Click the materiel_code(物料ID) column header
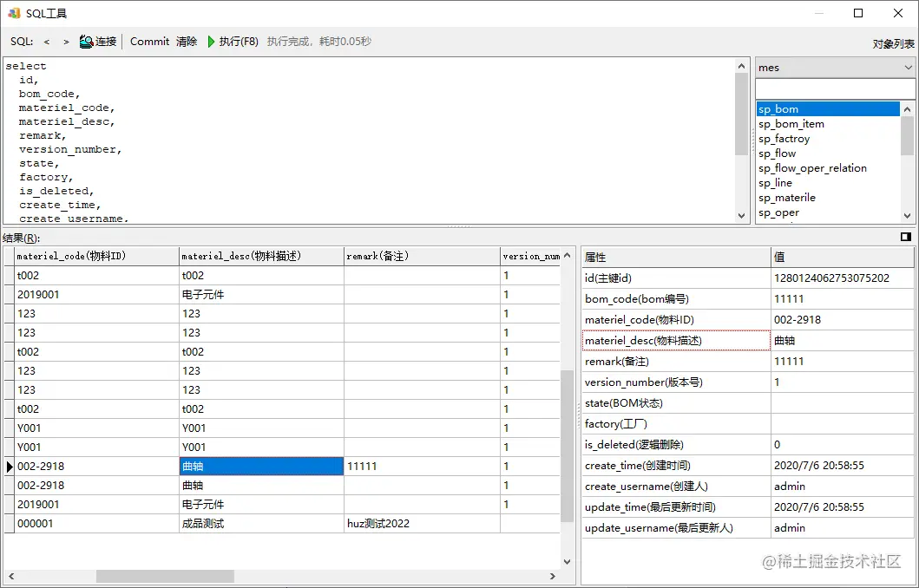 click(x=96, y=256)
